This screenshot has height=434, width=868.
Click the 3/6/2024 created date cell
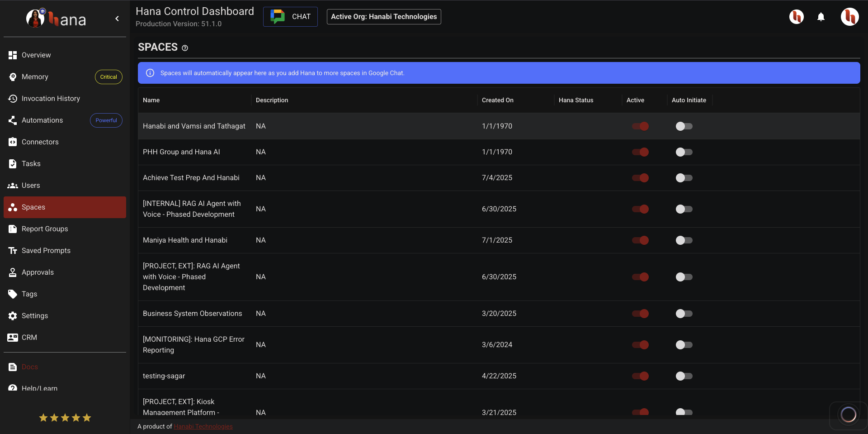coord(497,345)
